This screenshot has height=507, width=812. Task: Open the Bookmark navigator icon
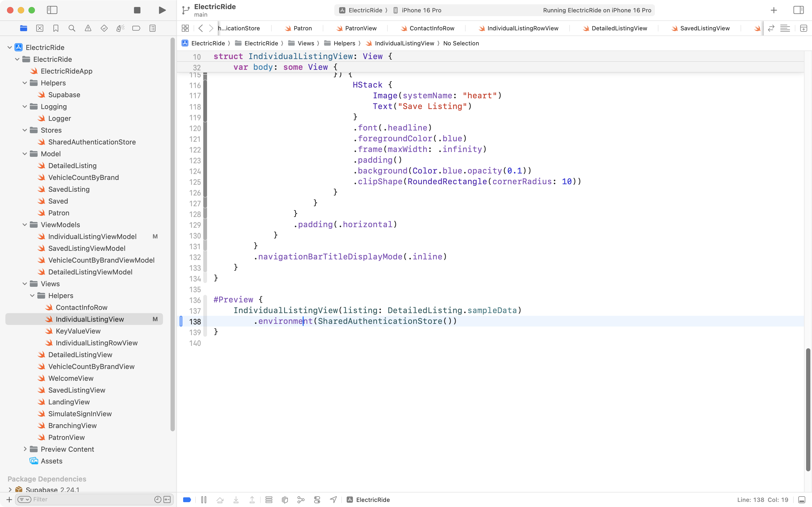click(56, 28)
